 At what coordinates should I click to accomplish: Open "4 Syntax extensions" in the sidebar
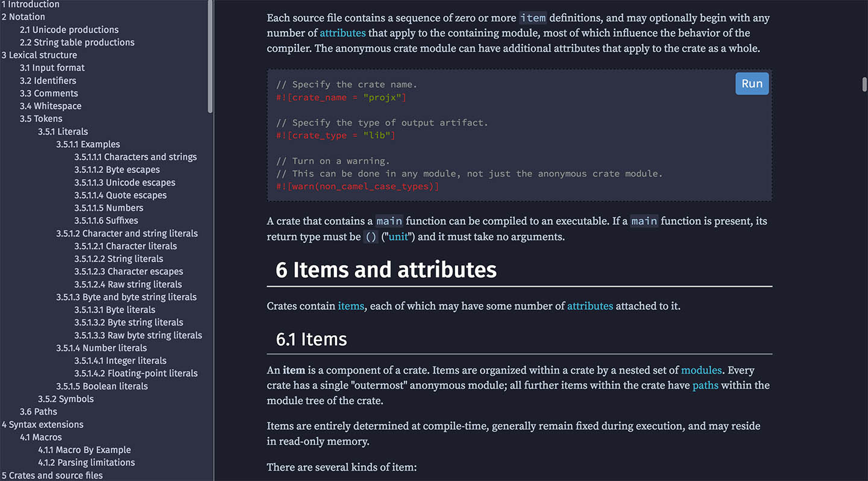pyautogui.click(x=42, y=424)
